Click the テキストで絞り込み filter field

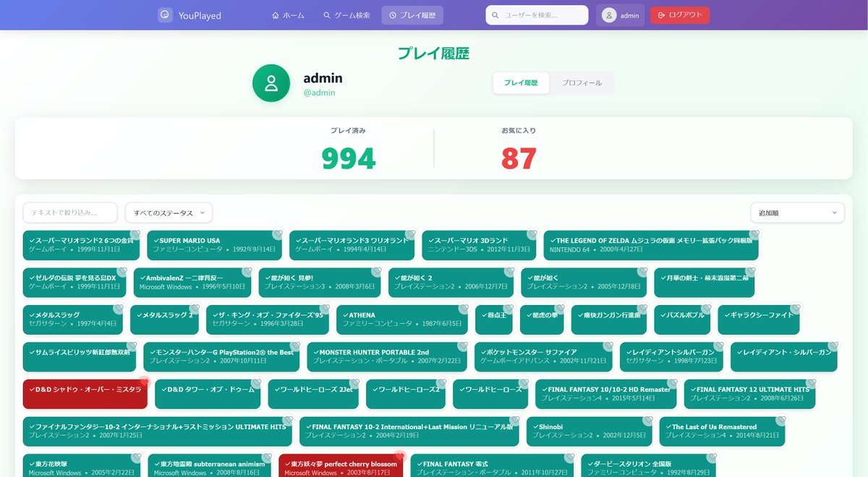pyautogui.click(x=70, y=212)
